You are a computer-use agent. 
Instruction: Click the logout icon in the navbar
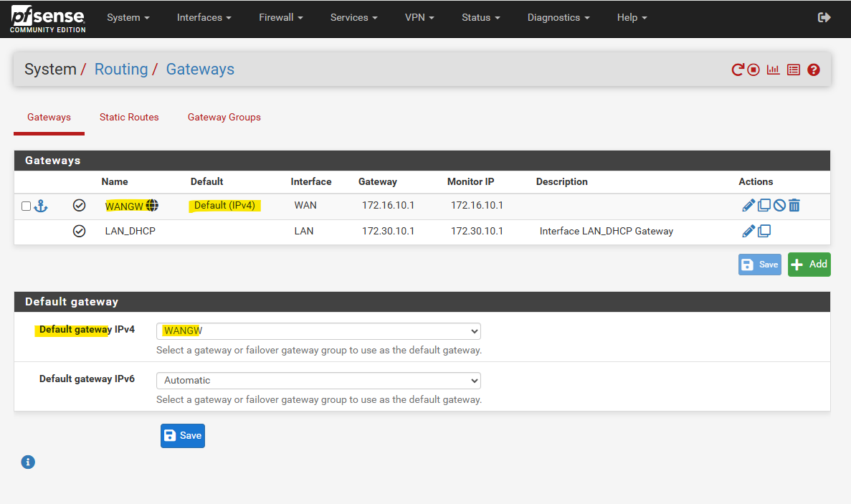coord(824,17)
